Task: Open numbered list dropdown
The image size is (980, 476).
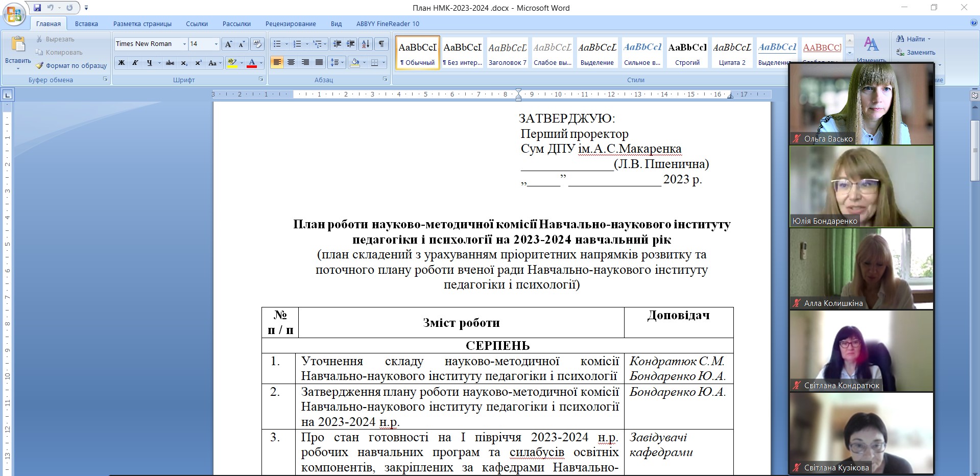Action: (306, 44)
